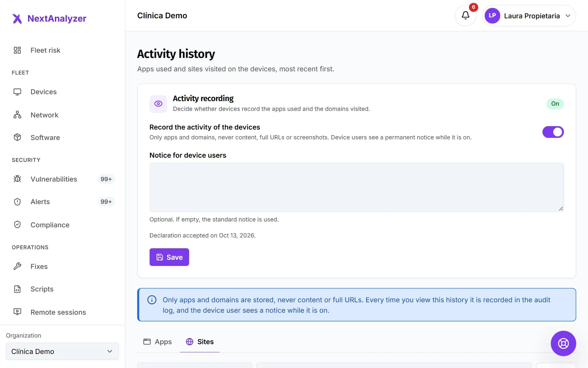Open the Compliance shield-check icon
588x368 pixels.
point(17,225)
